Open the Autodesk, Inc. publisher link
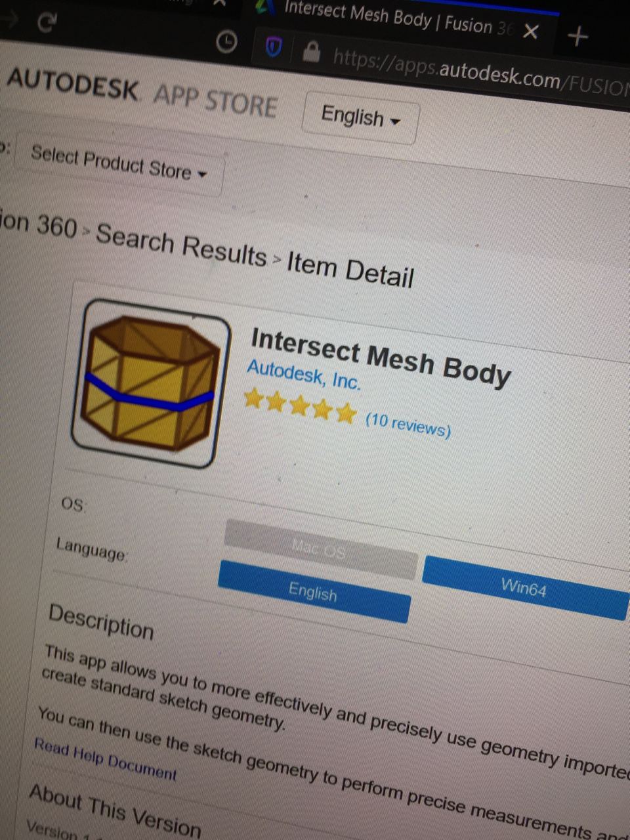The height and width of the screenshot is (840, 630). click(303, 375)
